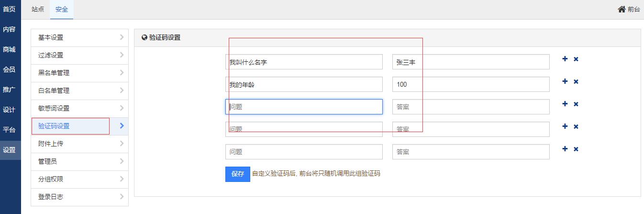
Task: Click the plus icon beside the 张三丰 answer row
Action: 565,59
